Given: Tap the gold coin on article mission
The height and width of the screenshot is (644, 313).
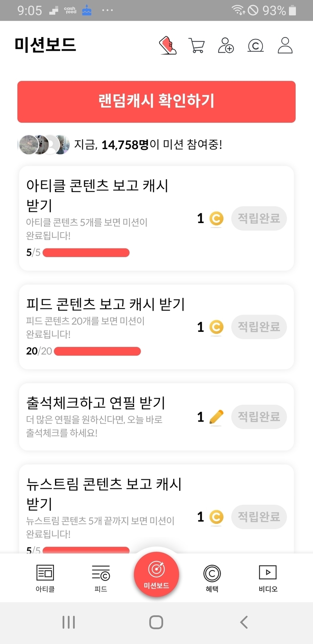Looking at the screenshot, I should coord(216,219).
